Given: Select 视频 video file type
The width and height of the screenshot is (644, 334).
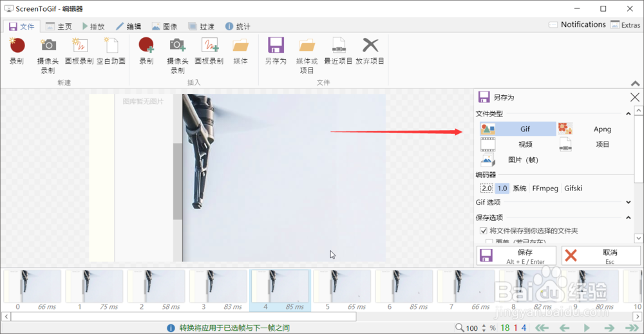Looking at the screenshot, I should pyautogui.click(x=518, y=144).
